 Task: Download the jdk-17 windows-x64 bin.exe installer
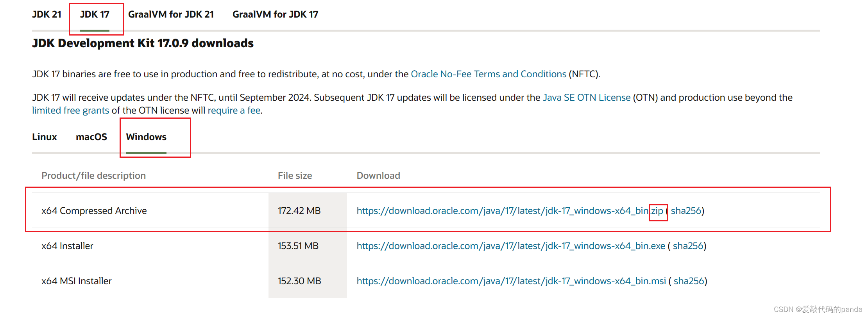click(511, 246)
